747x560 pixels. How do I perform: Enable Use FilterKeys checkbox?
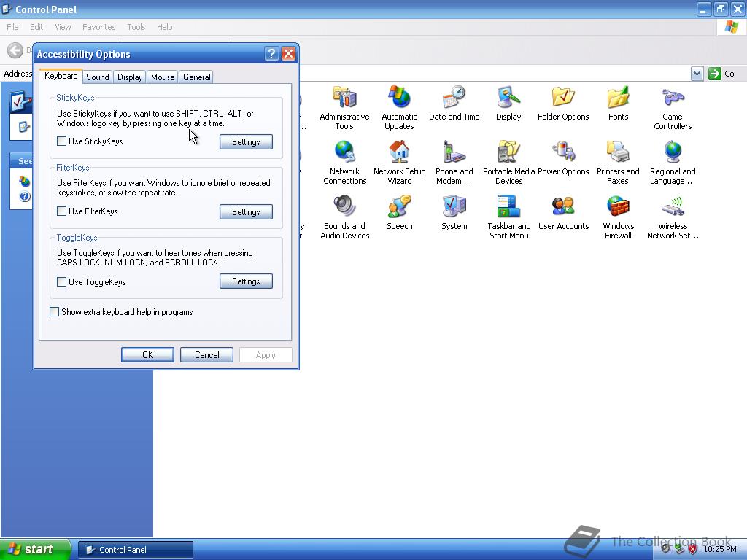coord(61,211)
